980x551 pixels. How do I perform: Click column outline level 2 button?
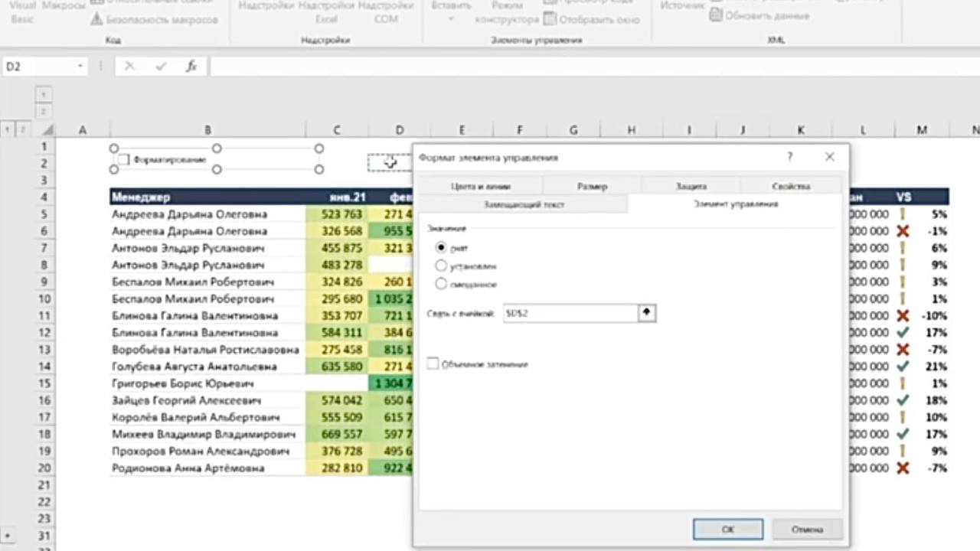(44, 111)
